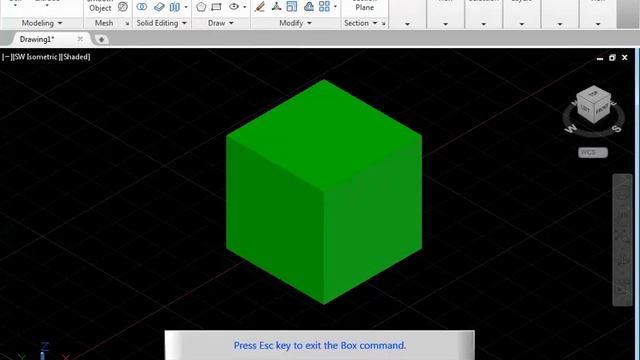Open a new drawing tab with plus button

coord(101,39)
